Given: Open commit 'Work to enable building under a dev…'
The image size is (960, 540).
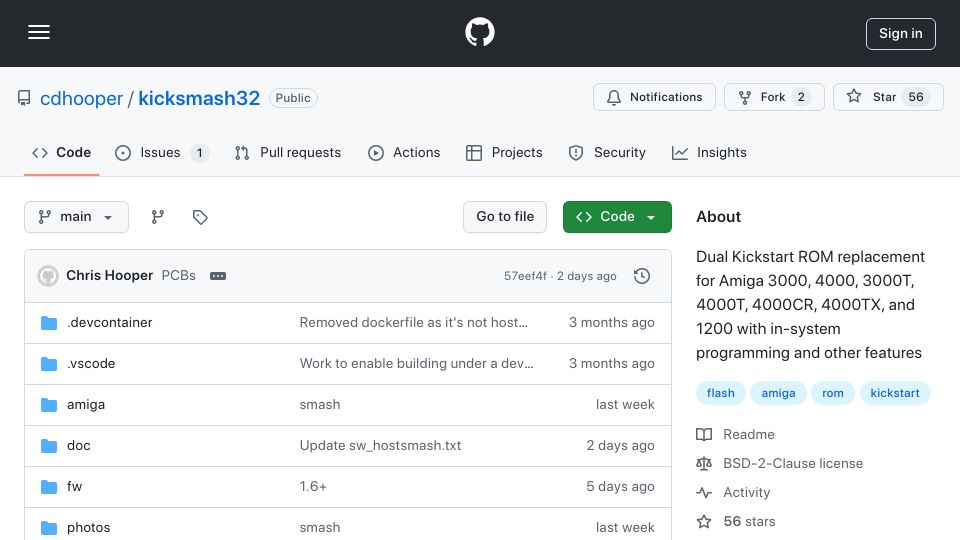Looking at the screenshot, I should (416, 364).
